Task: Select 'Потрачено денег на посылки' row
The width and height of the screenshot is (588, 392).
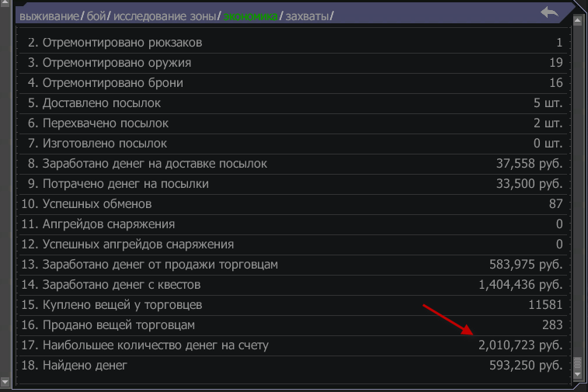Action: click(294, 185)
